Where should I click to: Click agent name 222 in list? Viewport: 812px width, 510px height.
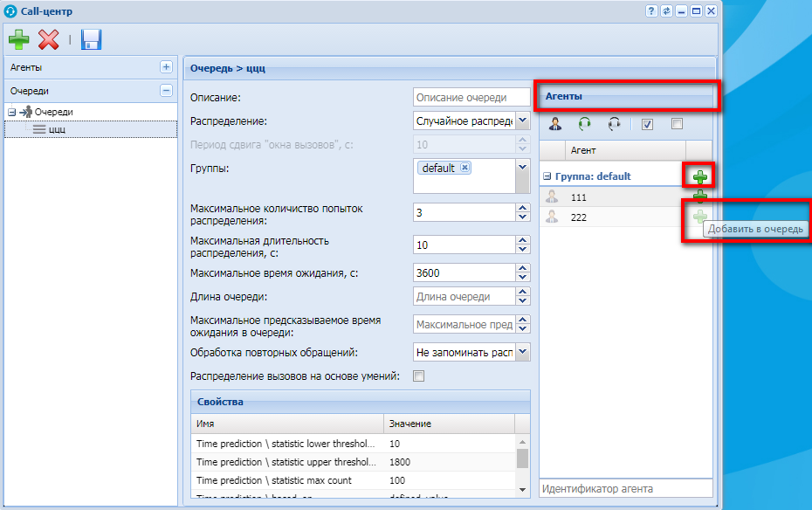tap(579, 217)
